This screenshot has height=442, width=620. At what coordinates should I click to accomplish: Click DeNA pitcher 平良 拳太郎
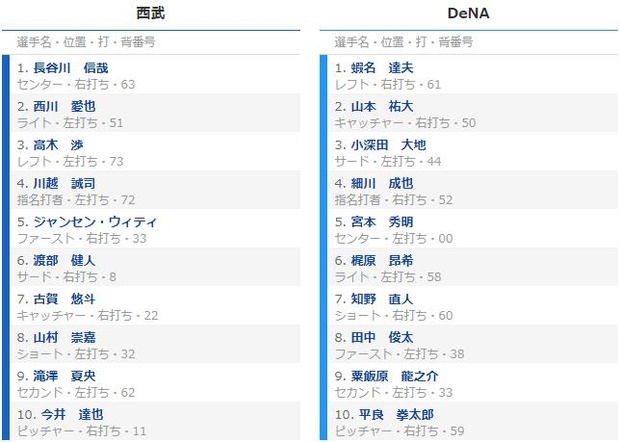396,415
